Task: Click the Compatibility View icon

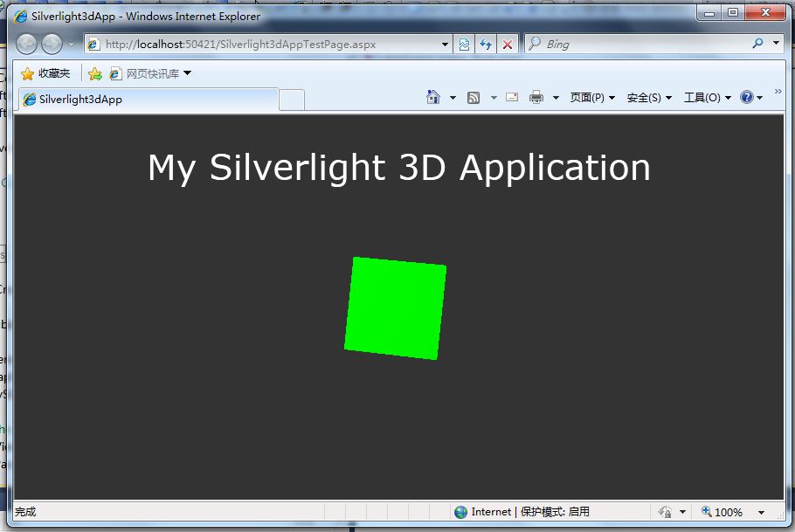Action: click(465, 44)
